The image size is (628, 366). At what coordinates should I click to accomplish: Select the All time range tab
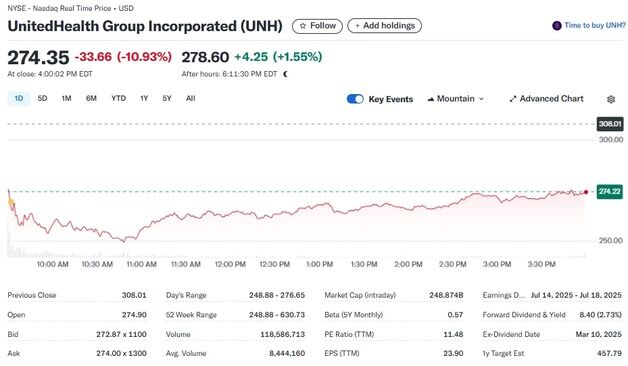tap(191, 99)
